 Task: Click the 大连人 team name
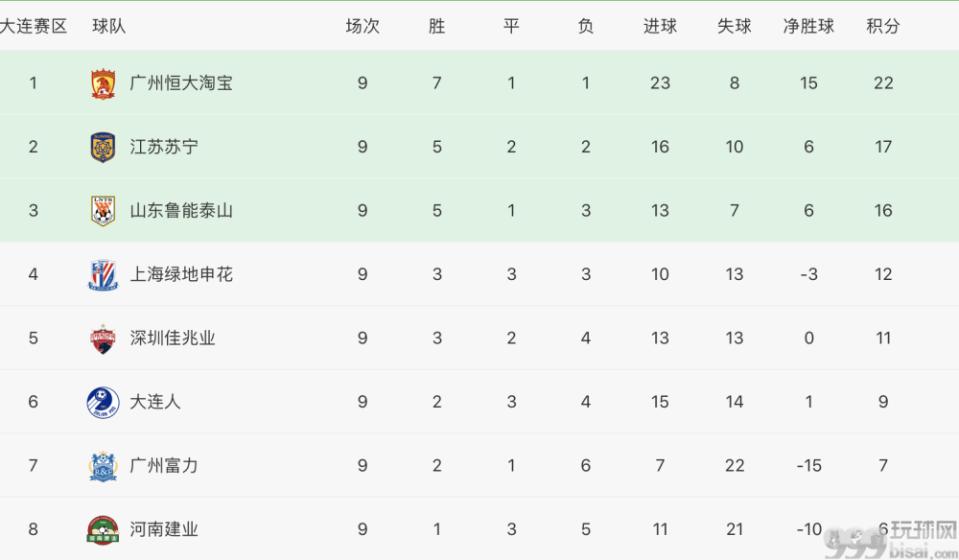point(155,402)
